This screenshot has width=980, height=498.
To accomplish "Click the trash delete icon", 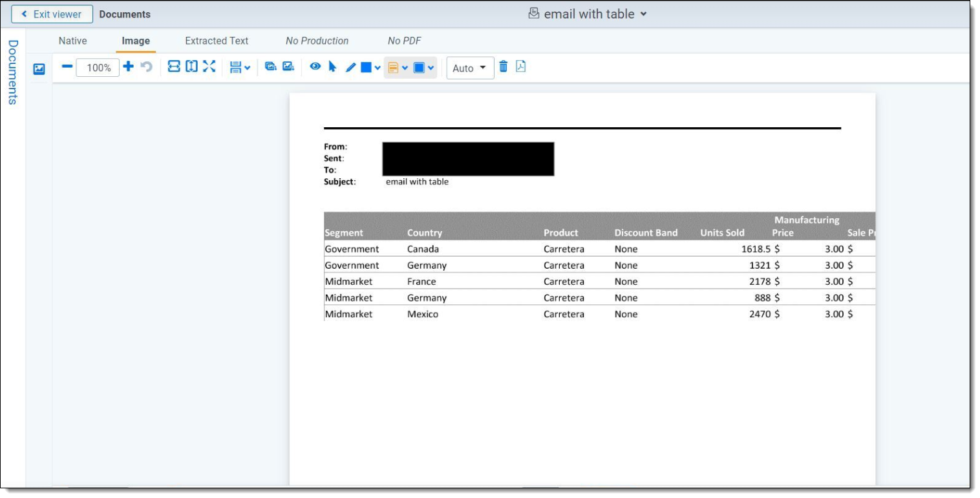I will point(504,67).
